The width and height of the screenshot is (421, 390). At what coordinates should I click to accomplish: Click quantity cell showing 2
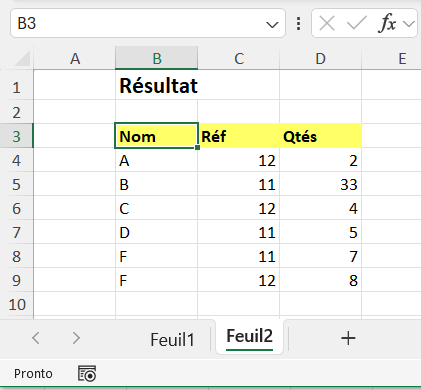click(321, 160)
